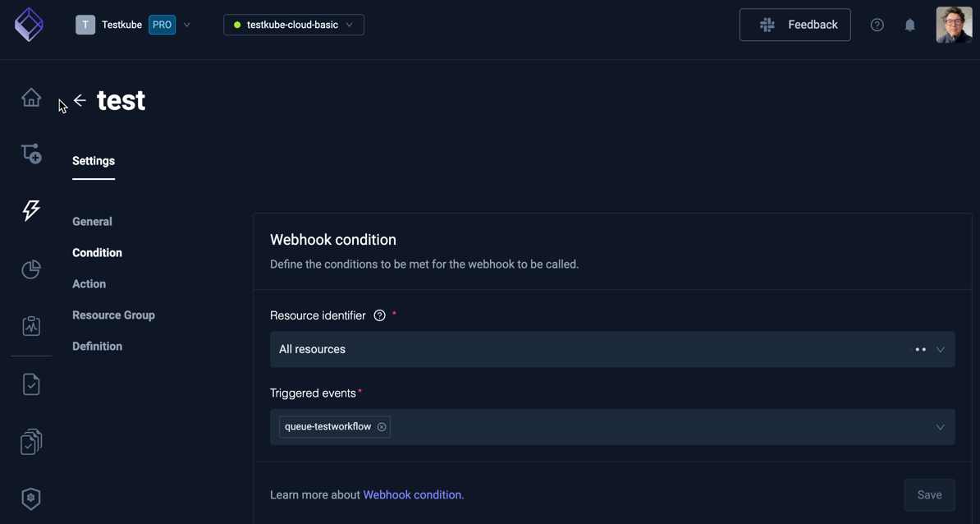
Task: Open the Triggered events dropdown
Action: (x=940, y=426)
